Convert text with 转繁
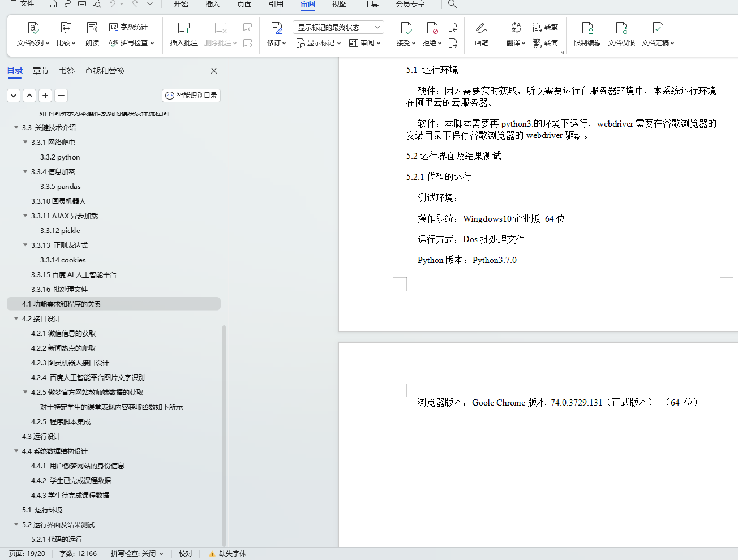Screen dimensions: 738x560 pos(545,27)
